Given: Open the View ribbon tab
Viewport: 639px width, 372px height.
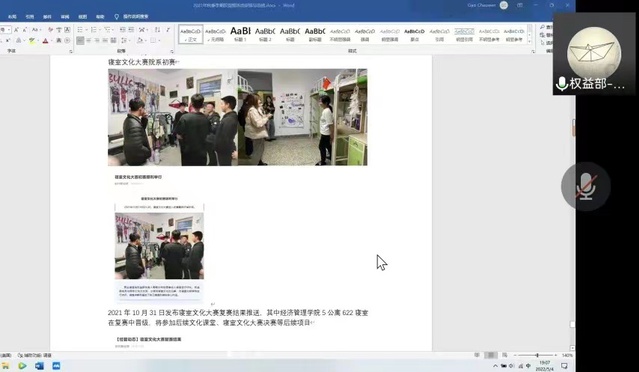Looking at the screenshot, I should [x=83, y=17].
